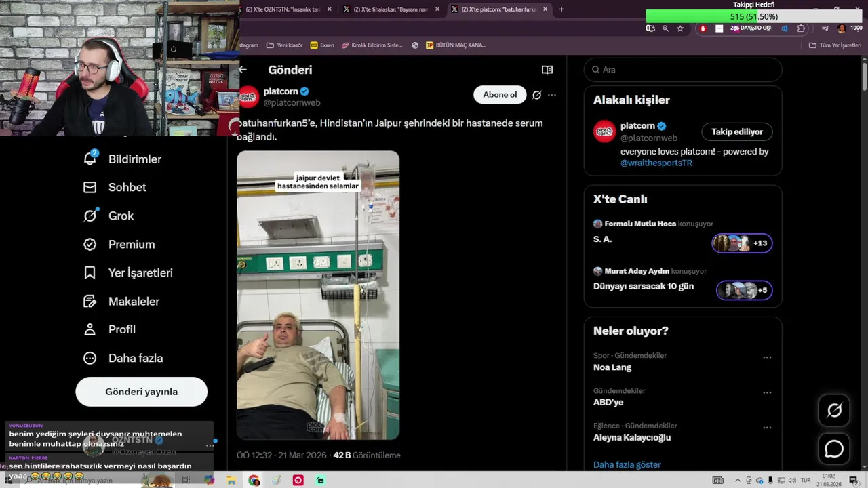Open the hospital video thumbnail

pyautogui.click(x=318, y=295)
